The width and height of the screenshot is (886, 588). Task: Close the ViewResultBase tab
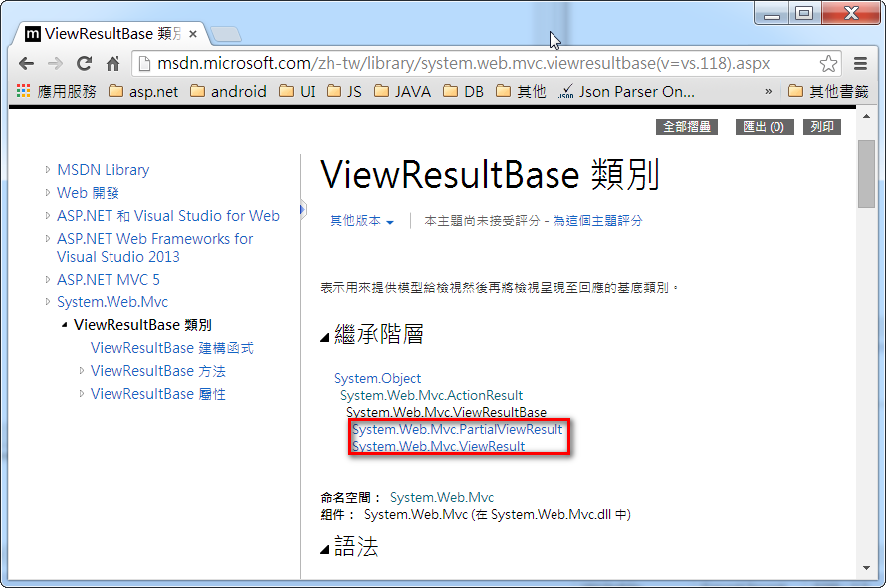(x=193, y=34)
